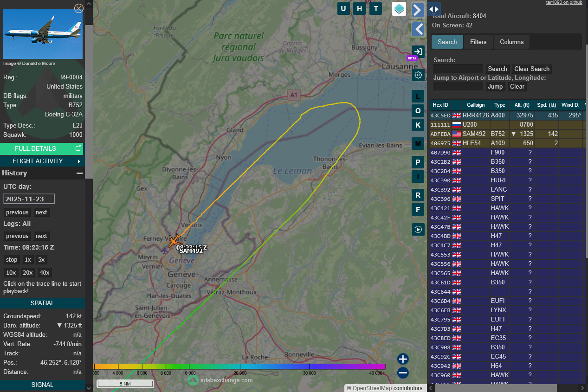Click the replay history playback icon
Image resolution: width=588 pixels, height=392 pixels.
(418, 229)
